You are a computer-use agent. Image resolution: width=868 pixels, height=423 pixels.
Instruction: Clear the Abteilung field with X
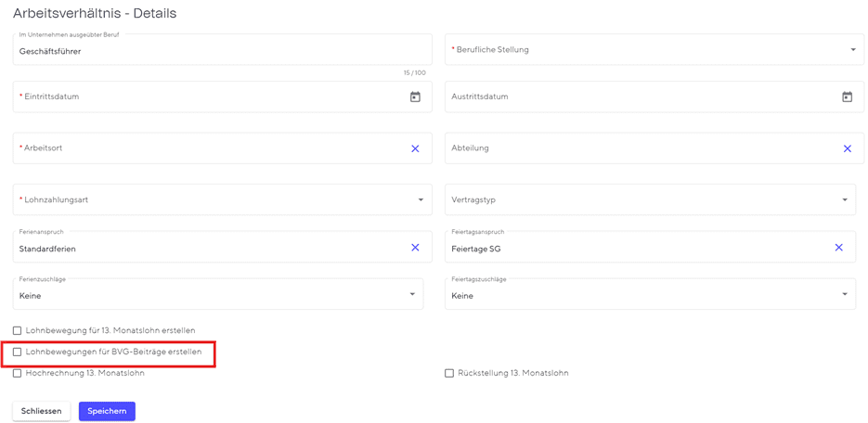847,148
